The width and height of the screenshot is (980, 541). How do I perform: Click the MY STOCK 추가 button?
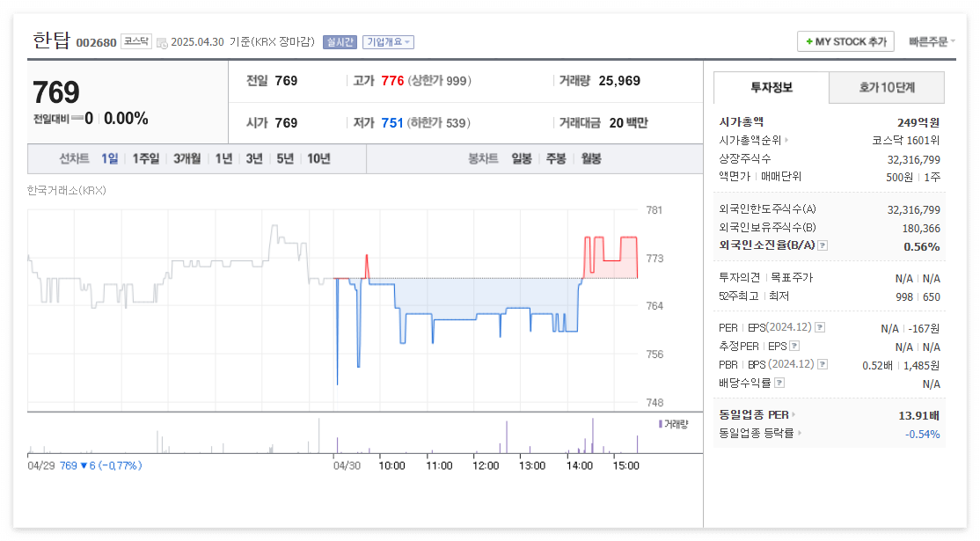[845, 40]
